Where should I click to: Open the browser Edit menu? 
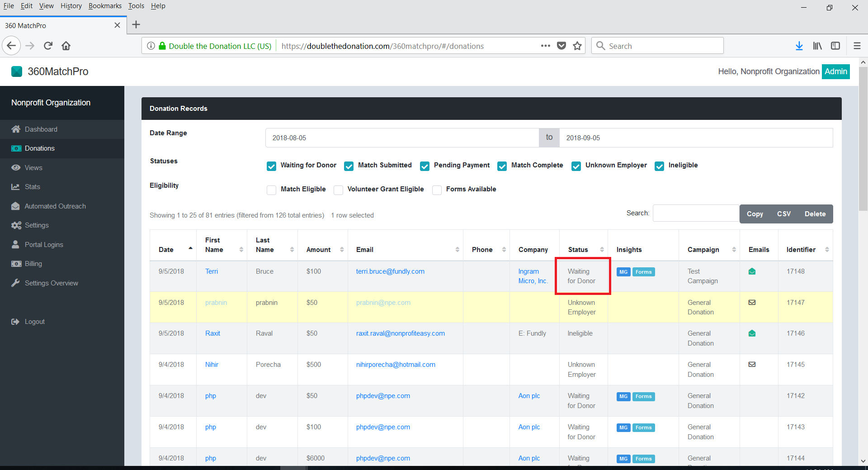pyautogui.click(x=27, y=6)
